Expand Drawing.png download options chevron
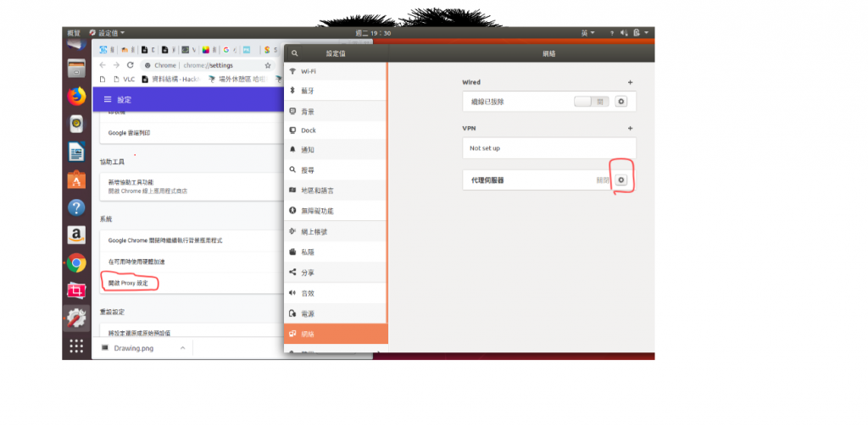The height and width of the screenshot is (426, 868). pyautogui.click(x=182, y=348)
